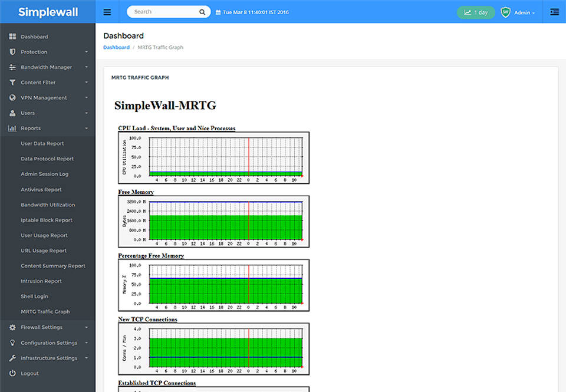Open User Data Report

[x=42, y=144]
